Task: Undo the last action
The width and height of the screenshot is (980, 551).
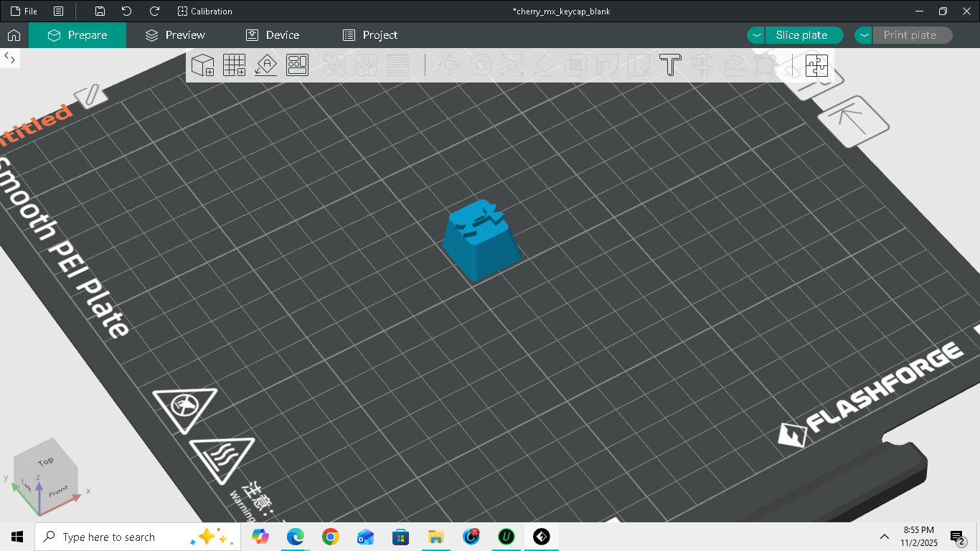Action: (127, 11)
